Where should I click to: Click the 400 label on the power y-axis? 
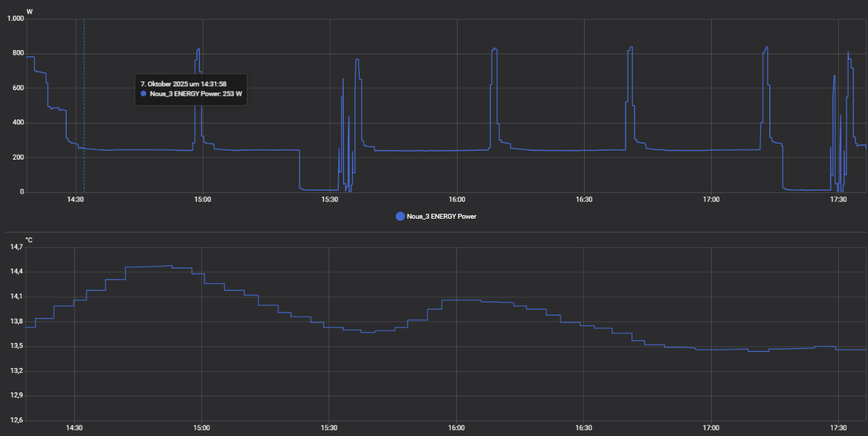tap(17, 123)
